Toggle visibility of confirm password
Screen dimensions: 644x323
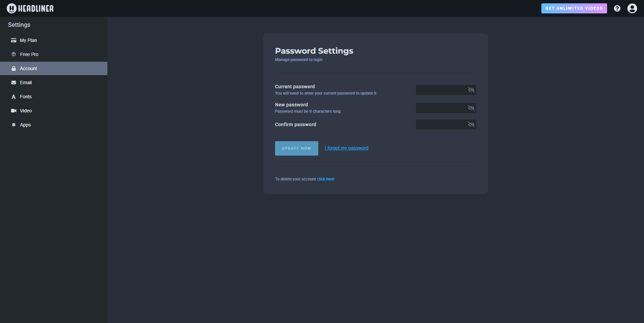click(x=471, y=124)
